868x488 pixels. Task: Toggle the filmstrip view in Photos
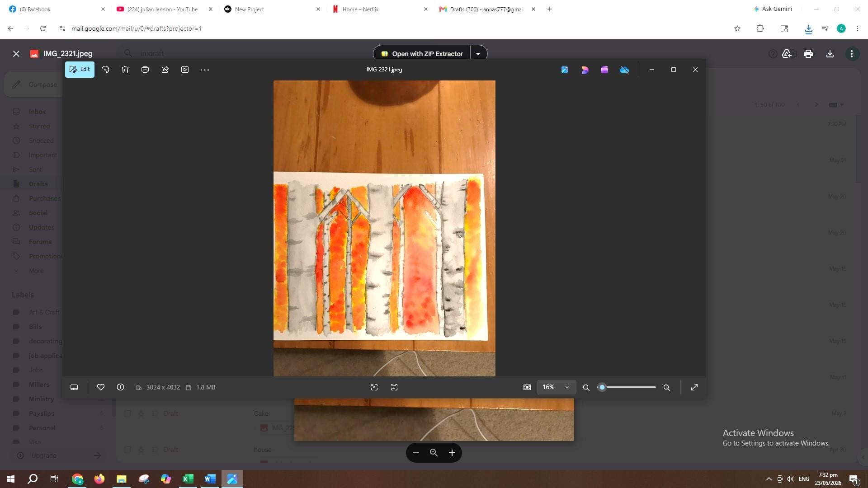74,387
